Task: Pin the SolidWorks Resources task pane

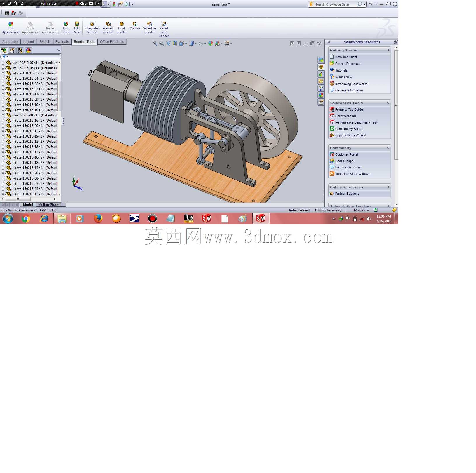Action: click(x=395, y=42)
